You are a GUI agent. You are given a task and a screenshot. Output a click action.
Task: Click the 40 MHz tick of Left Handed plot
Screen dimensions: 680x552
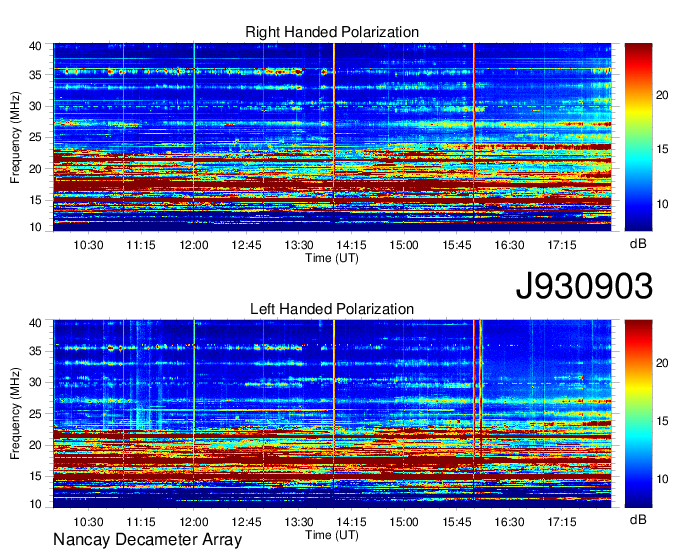[x=35, y=323]
